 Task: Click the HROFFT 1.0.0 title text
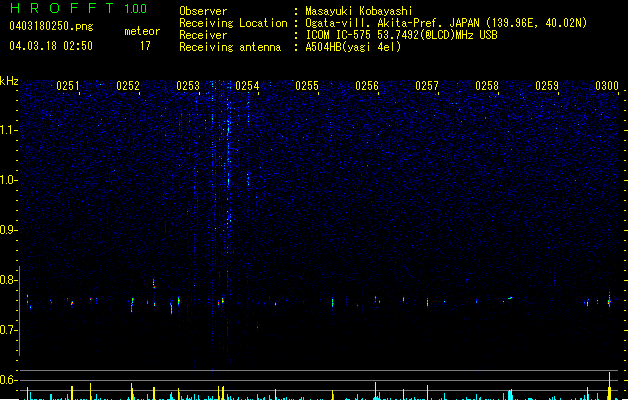pyautogui.click(x=79, y=8)
